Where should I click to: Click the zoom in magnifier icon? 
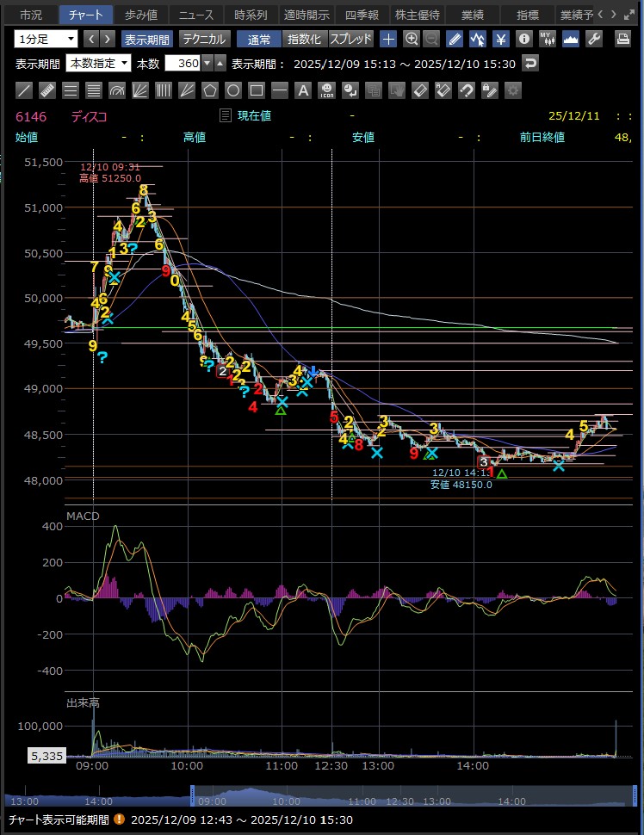tap(412, 39)
